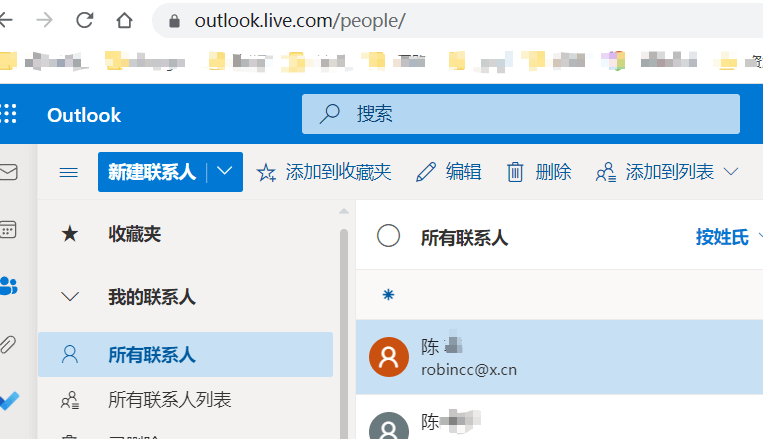Go forward with the browser forward arrow
Image resolution: width=763 pixels, height=439 pixels.
[44, 20]
